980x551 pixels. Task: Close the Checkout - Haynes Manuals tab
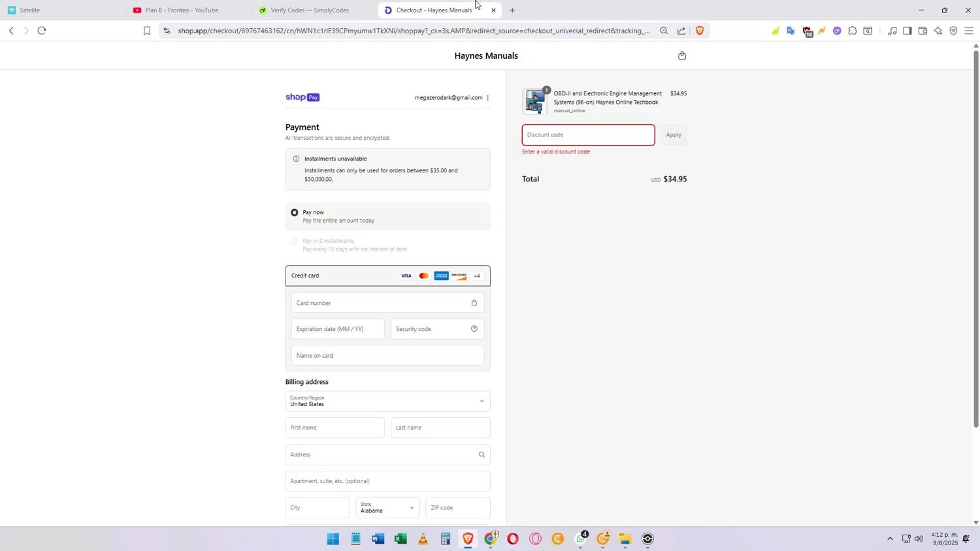493,10
